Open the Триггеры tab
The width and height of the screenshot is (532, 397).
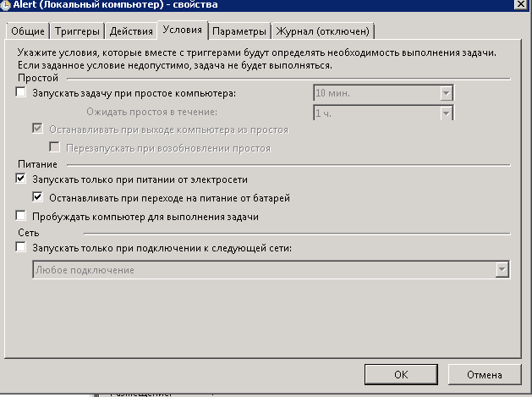tap(77, 31)
